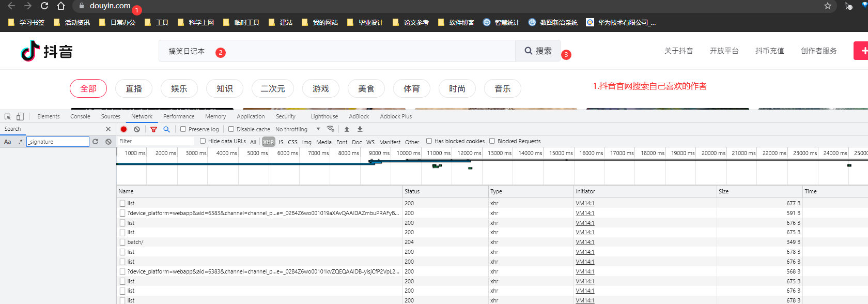Screen dimensions: 868x304
Task: Open the 学习书签 bookmark folder
Action: (x=26, y=22)
